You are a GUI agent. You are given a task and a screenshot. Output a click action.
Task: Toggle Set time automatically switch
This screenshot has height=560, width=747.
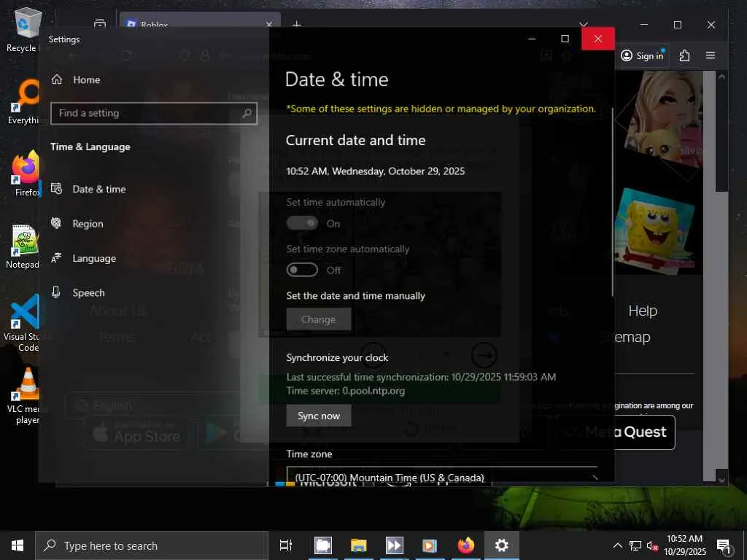(302, 223)
